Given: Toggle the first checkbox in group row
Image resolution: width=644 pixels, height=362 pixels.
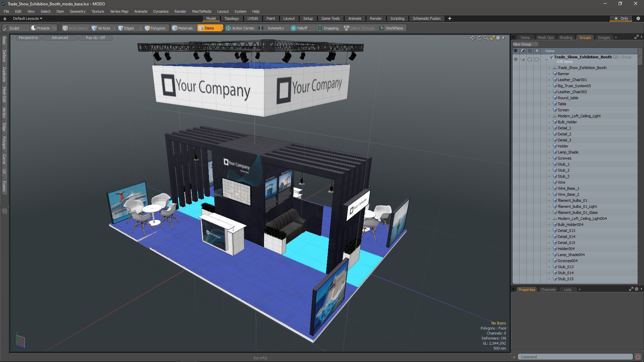Looking at the screenshot, I should [530, 59].
